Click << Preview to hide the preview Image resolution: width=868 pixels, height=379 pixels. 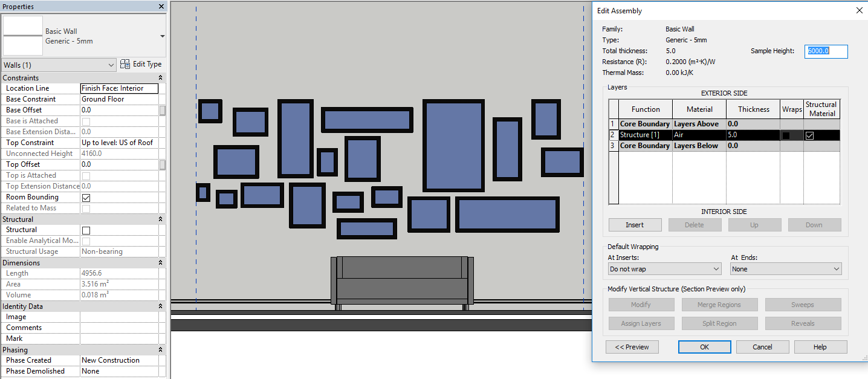[x=632, y=346]
